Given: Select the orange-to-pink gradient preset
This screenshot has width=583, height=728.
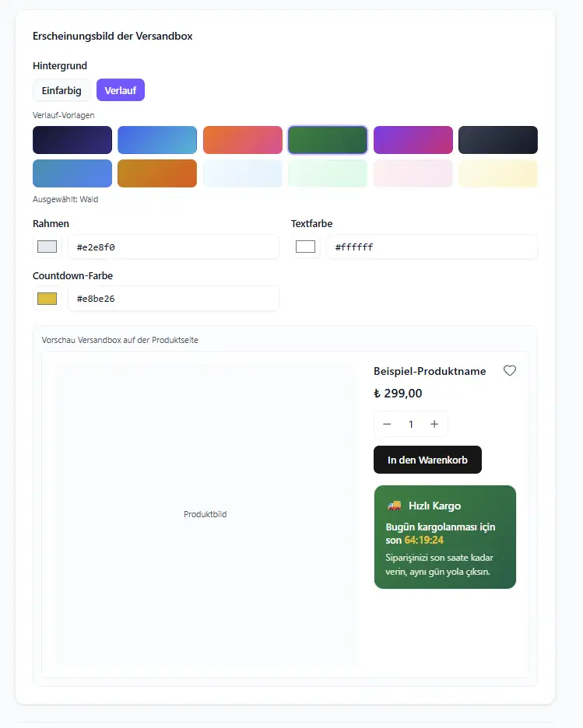Looking at the screenshot, I should pyautogui.click(x=243, y=140).
